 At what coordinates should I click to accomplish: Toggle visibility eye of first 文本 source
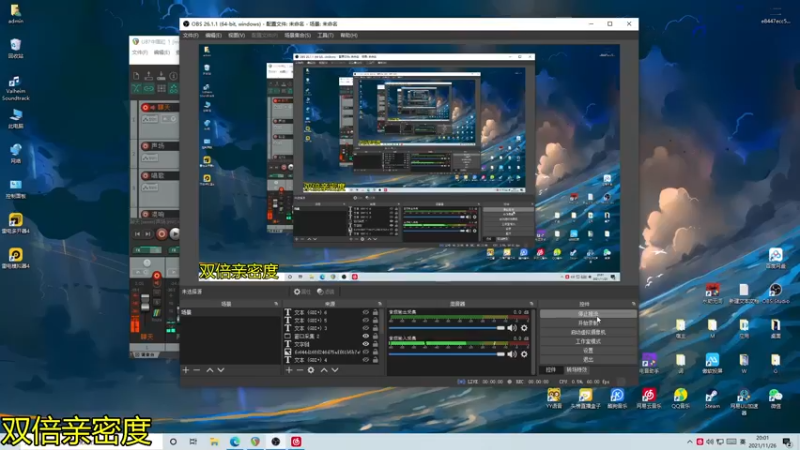pos(366,312)
